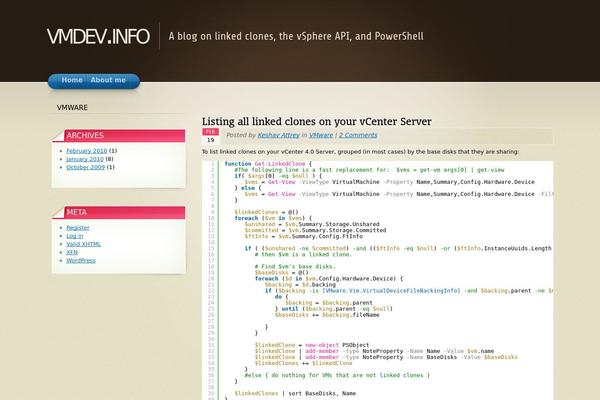Image resolution: width=600 pixels, height=400 pixels.
Task: Click the '$linkedClones += $linkedClone' line
Action: coord(303,363)
